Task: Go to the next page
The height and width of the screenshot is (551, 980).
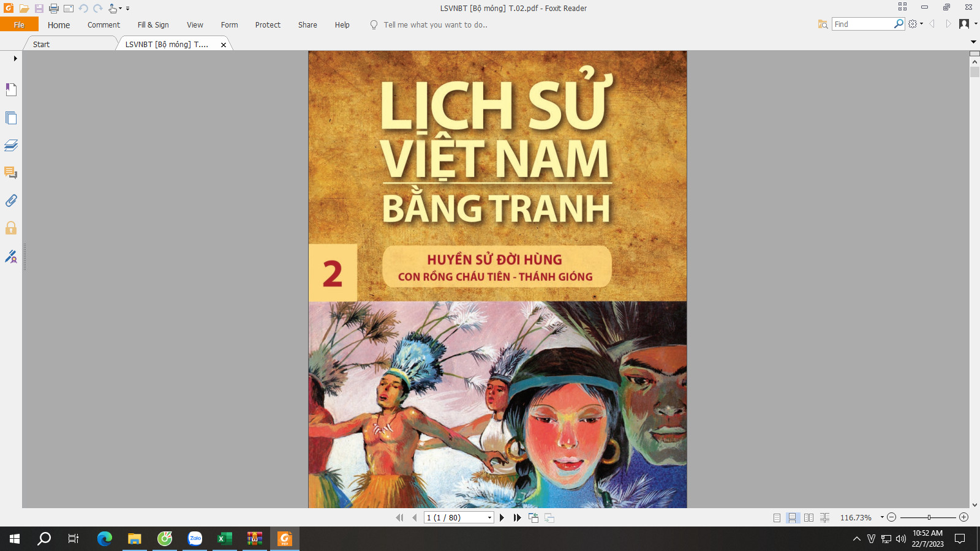Action: click(x=502, y=518)
